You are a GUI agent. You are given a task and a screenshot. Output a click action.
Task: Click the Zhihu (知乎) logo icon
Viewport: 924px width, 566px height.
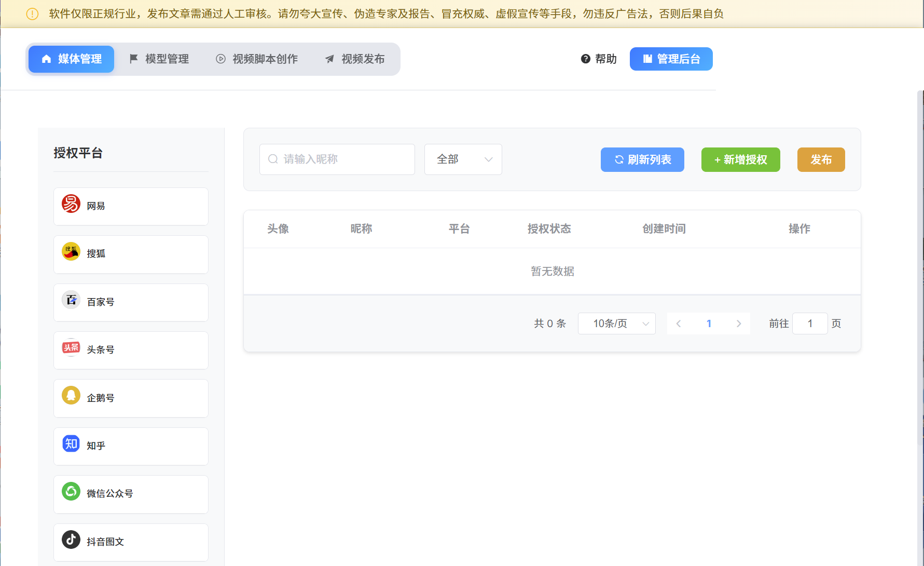[x=71, y=443]
